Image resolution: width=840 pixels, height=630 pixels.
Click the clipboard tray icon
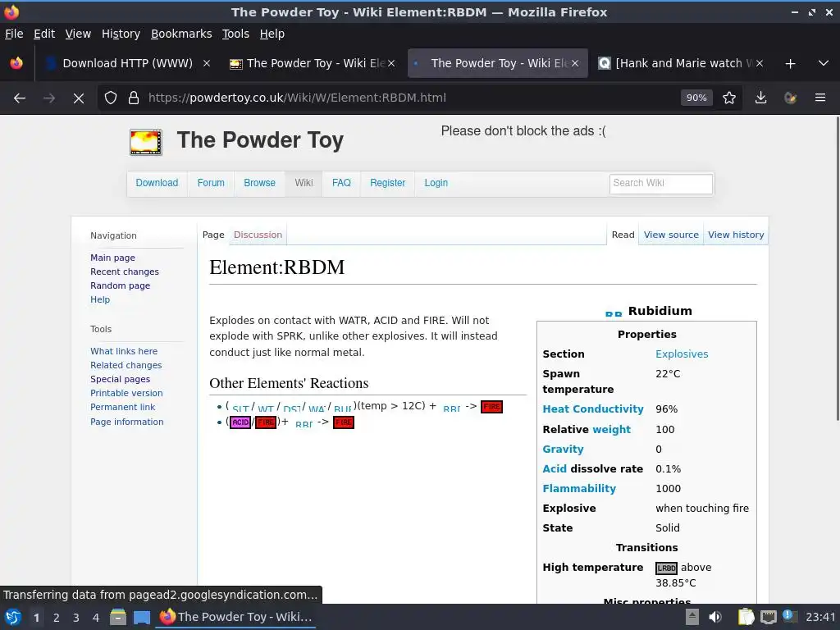[746, 617]
